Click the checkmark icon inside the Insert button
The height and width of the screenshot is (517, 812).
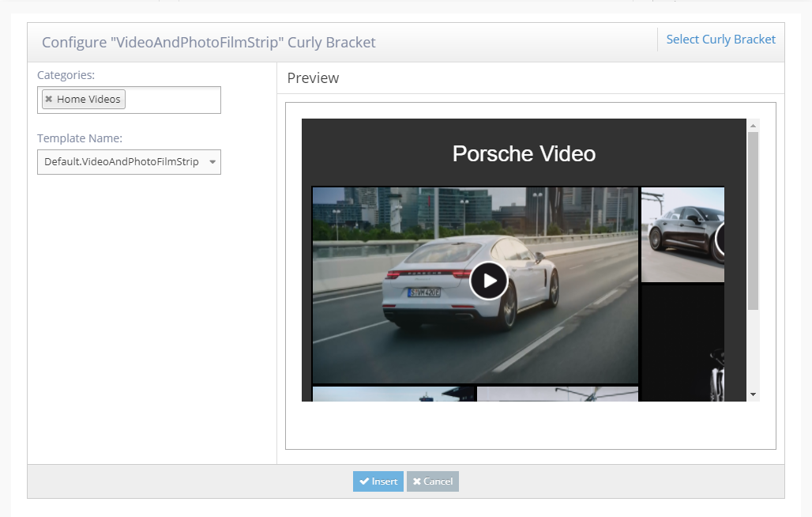click(x=365, y=481)
